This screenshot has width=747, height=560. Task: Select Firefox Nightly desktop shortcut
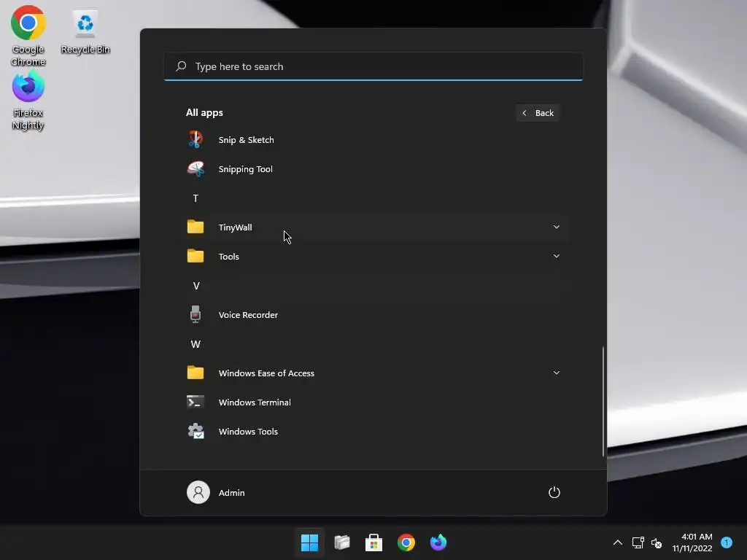[x=28, y=100]
